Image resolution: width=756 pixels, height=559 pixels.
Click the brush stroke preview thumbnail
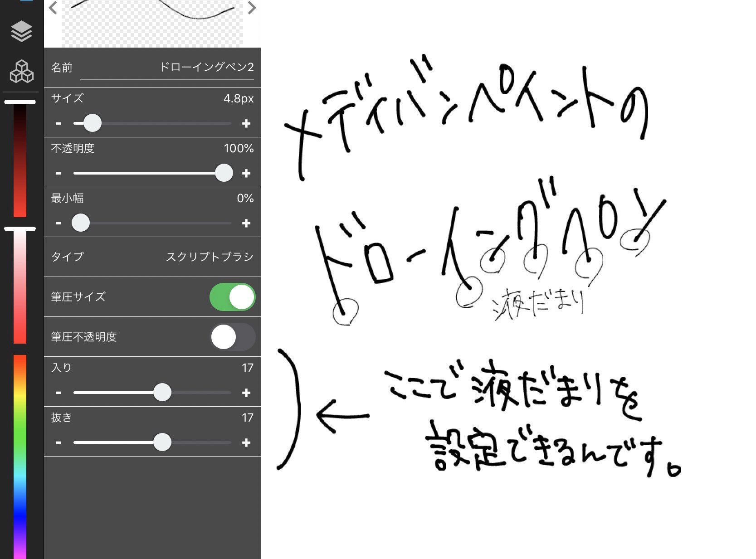[152, 23]
